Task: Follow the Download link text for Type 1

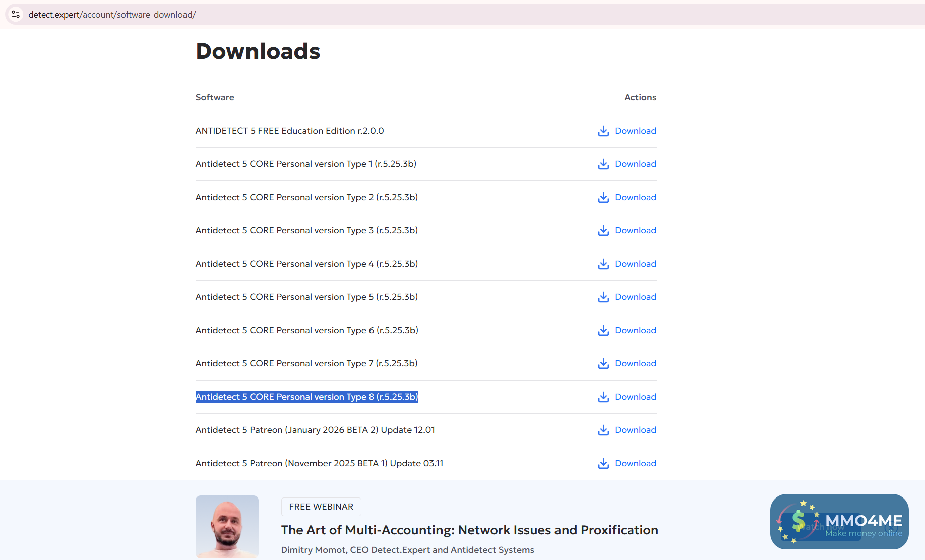Action: point(636,164)
